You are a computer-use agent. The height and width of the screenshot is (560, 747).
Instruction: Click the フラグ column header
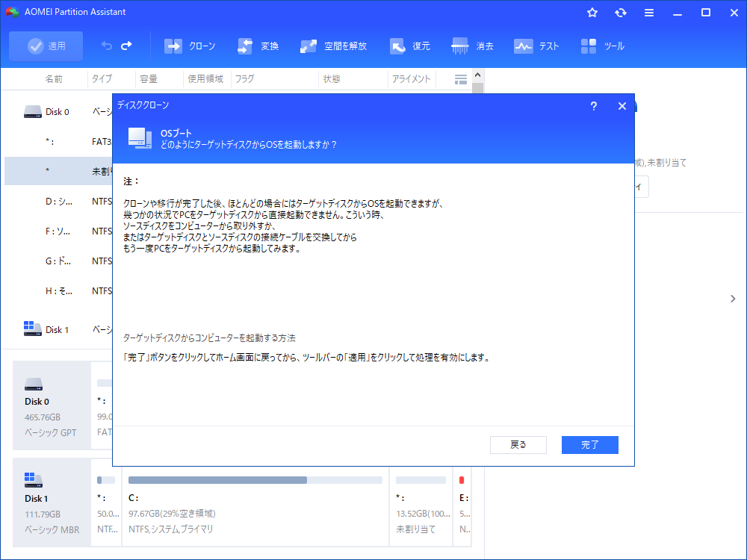(244, 79)
